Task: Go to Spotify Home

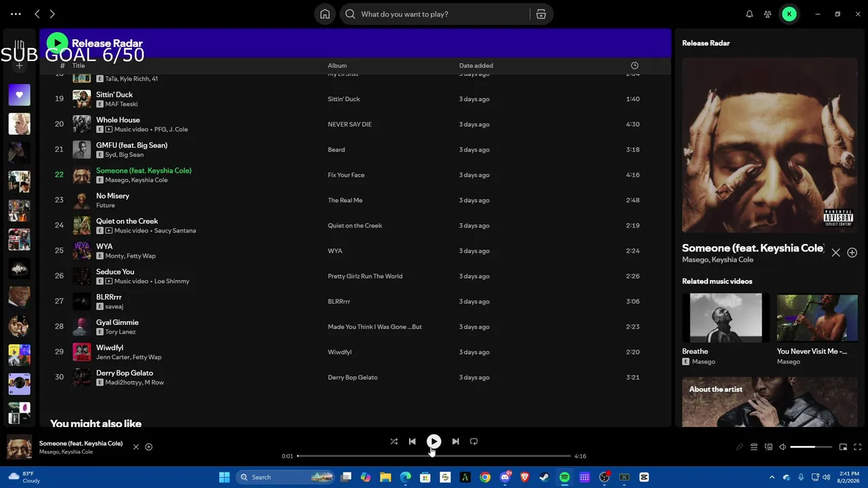Action: tap(325, 14)
